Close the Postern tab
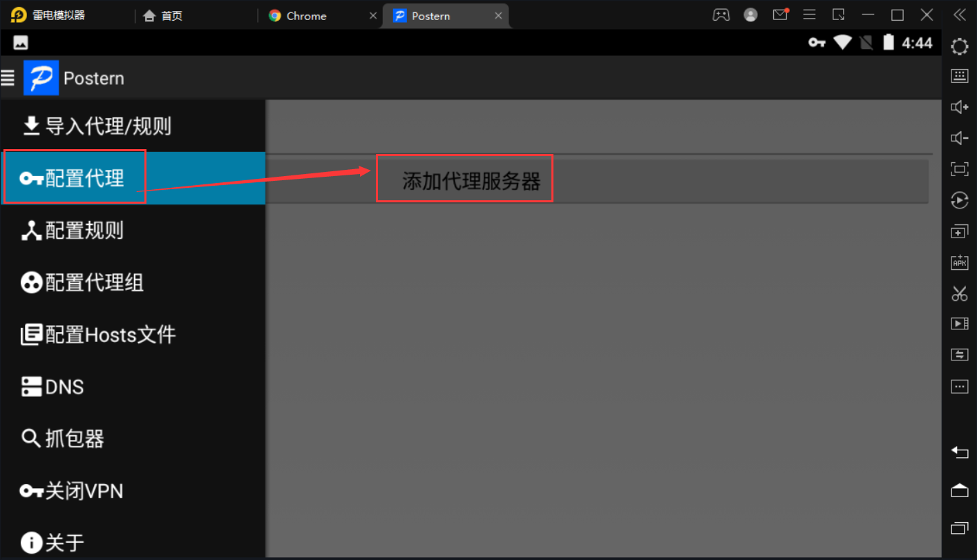977x560 pixels. [499, 16]
